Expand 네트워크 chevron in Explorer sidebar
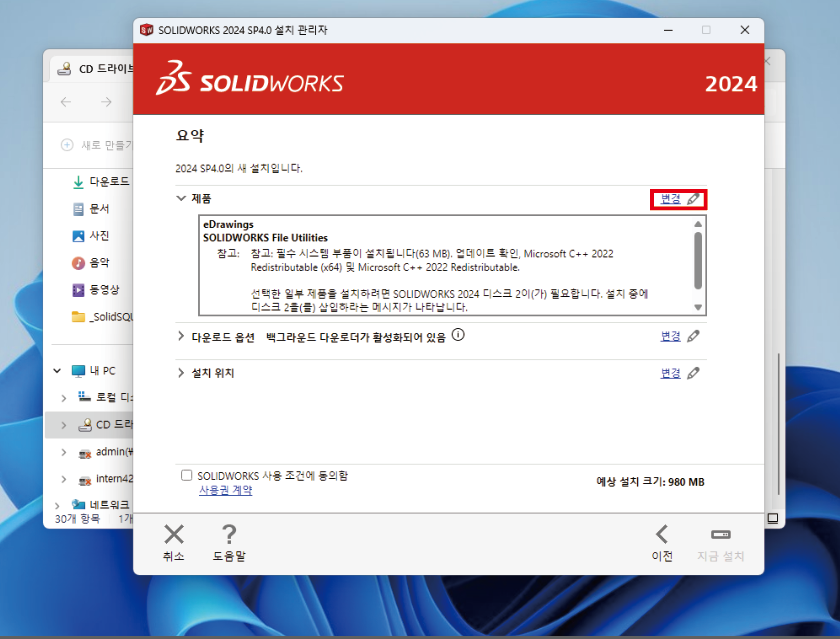Screen dimensions: 840x639 (x=57, y=505)
